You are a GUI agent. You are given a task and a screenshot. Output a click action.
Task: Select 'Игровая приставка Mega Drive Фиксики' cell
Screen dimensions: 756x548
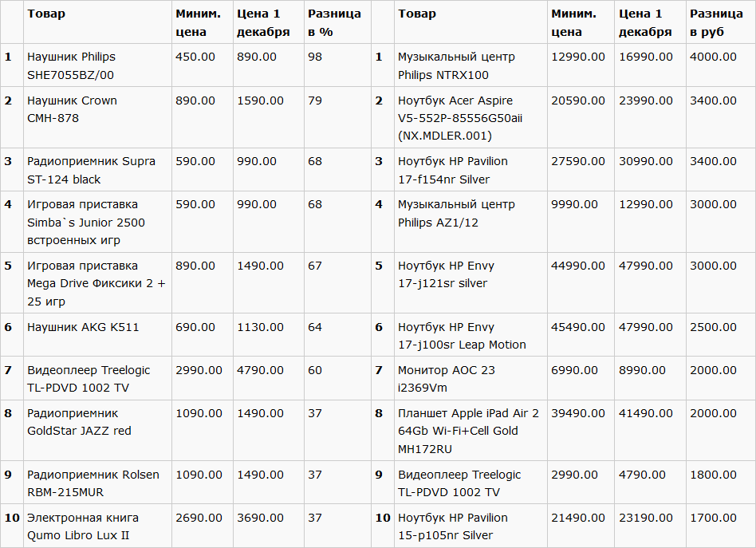pos(97,282)
